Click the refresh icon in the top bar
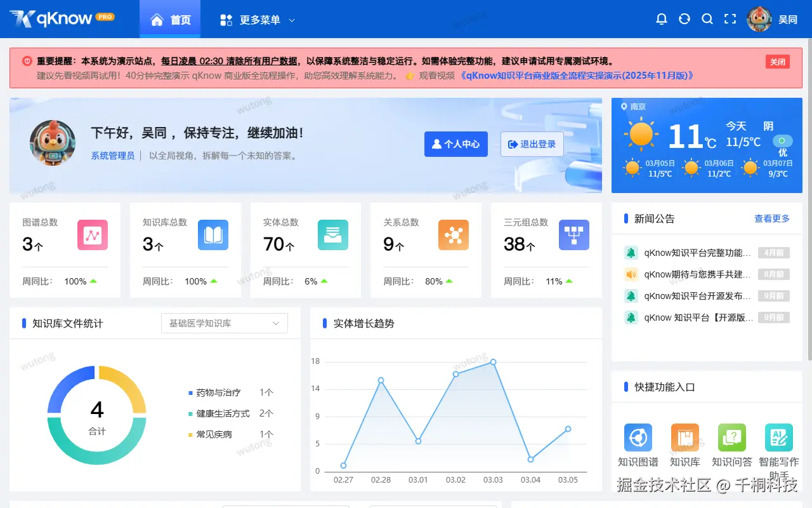Image resolution: width=812 pixels, height=508 pixels. [x=684, y=19]
